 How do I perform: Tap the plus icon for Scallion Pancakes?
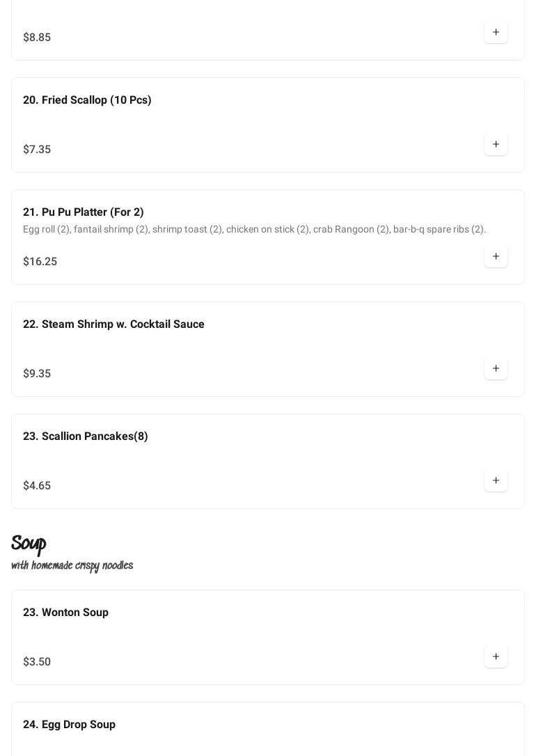[496, 481]
